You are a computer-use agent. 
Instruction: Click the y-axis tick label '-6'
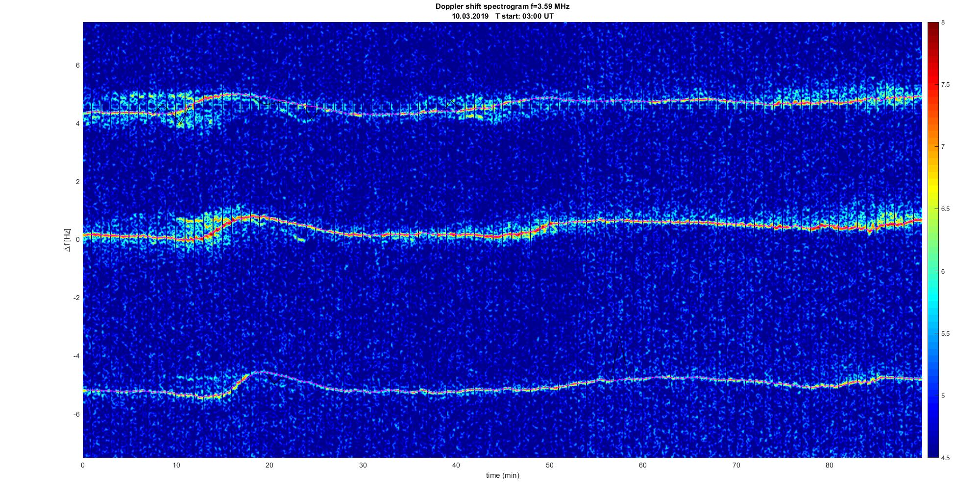[77, 414]
